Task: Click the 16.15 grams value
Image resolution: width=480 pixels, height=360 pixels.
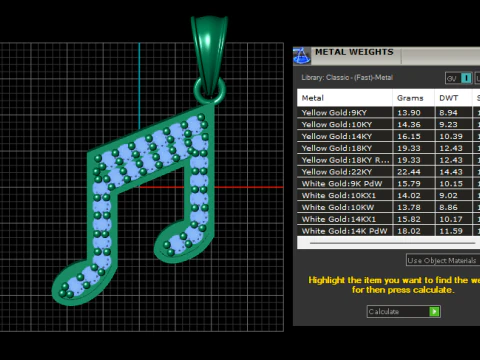Action: (x=409, y=136)
